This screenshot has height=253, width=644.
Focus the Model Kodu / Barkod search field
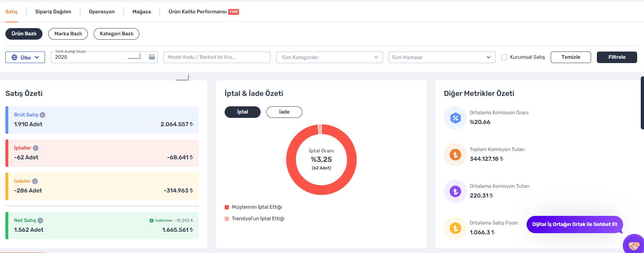click(x=217, y=57)
